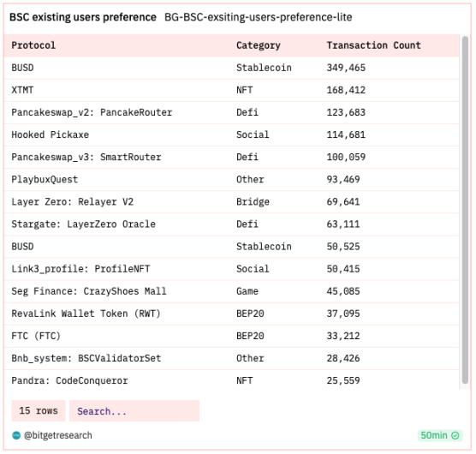Sort by Transaction Count column header

coord(374,45)
